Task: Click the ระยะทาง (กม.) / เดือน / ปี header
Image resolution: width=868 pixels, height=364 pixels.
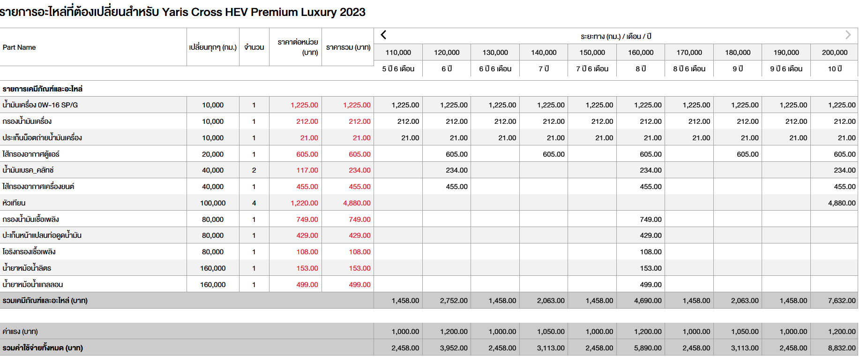Action: tap(616, 36)
